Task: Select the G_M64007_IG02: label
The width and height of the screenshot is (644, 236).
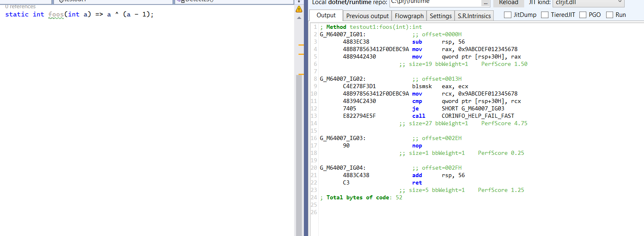Action: pos(343,79)
